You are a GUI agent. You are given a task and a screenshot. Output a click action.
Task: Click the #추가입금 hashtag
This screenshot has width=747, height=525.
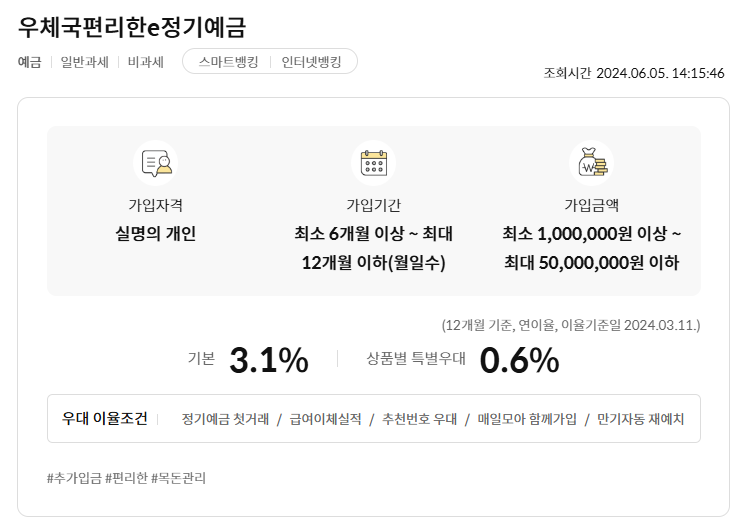pos(74,478)
